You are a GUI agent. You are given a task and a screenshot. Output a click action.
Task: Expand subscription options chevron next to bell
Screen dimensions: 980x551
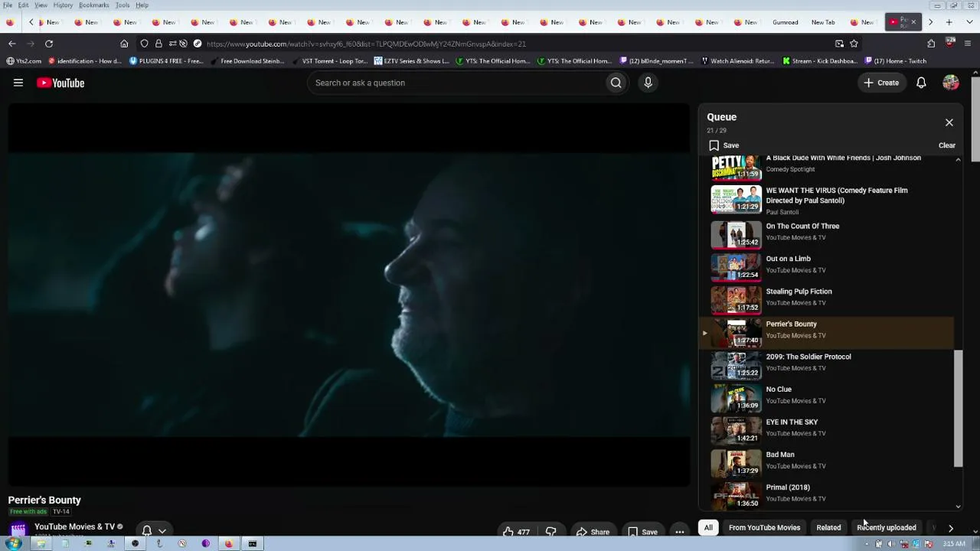(x=162, y=531)
